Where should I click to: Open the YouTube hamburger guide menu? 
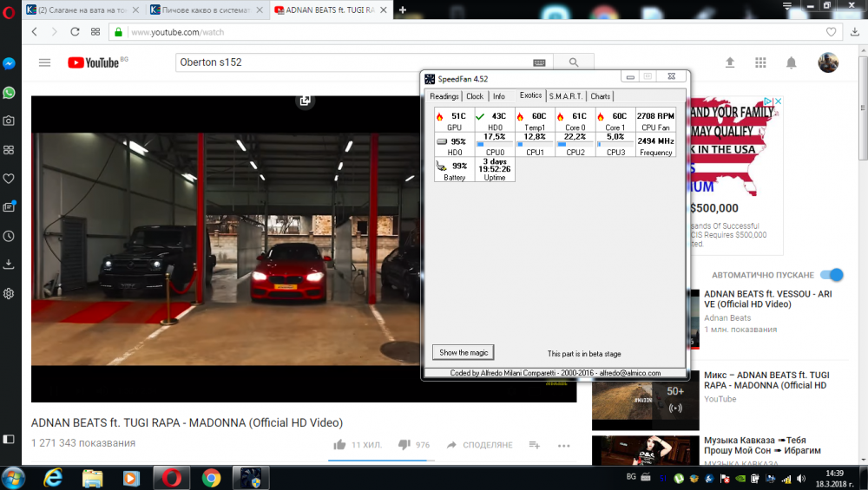pos(45,62)
